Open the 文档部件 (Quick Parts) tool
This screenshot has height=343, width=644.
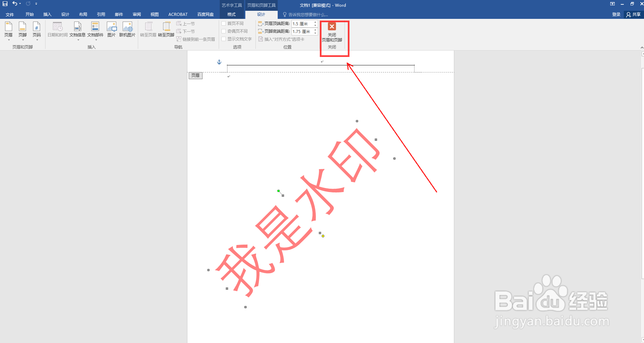(96, 29)
